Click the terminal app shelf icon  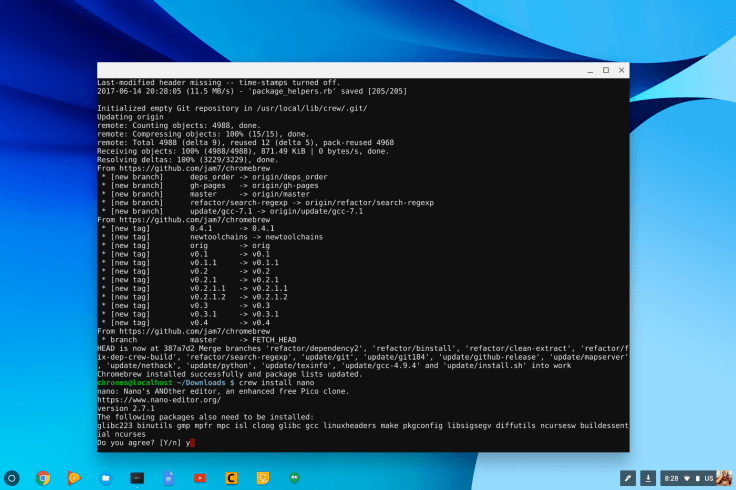[x=136, y=478]
